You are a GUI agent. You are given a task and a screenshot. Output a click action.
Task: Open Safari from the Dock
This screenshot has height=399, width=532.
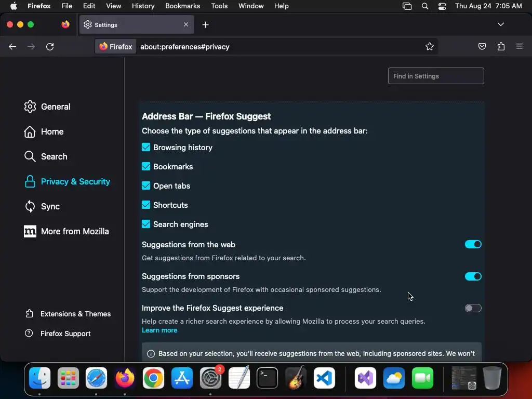click(x=96, y=378)
